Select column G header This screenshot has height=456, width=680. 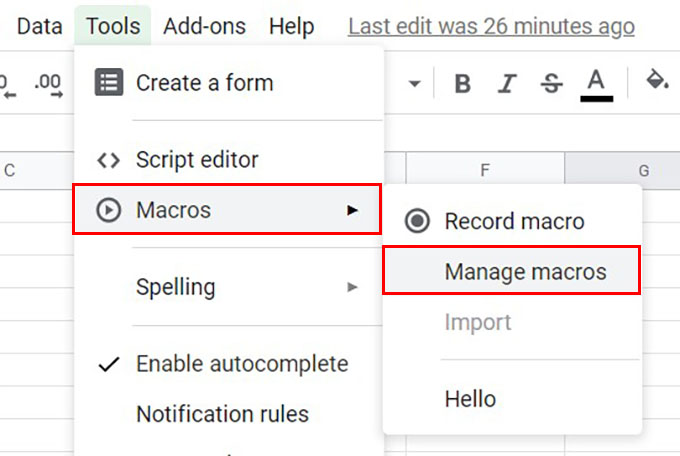click(x=623, y=170)
